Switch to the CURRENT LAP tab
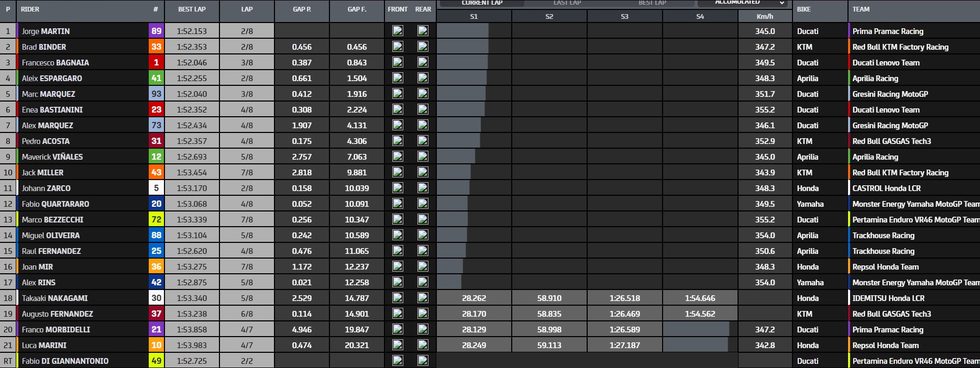Image resolution: width=980 pixels, height=368 pixels. (482, 3)
